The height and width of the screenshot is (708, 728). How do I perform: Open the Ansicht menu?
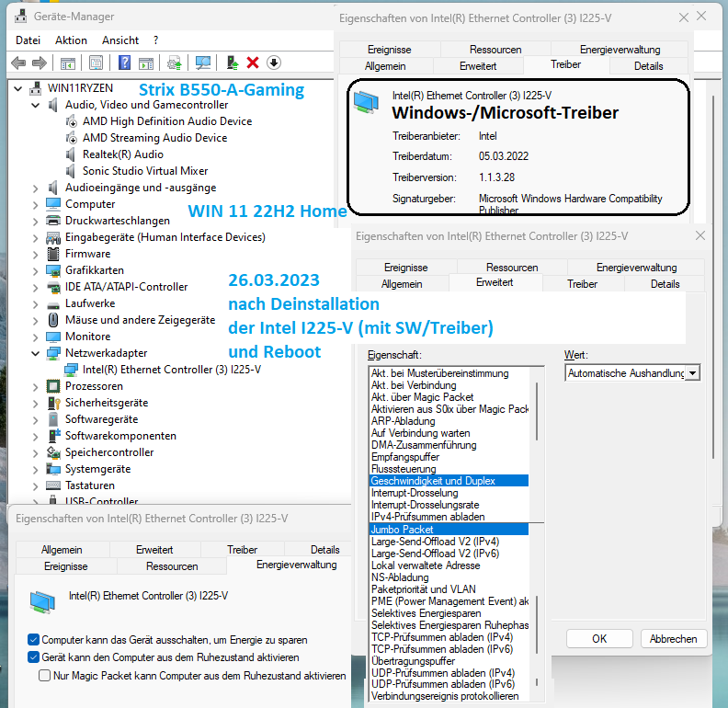120,40
